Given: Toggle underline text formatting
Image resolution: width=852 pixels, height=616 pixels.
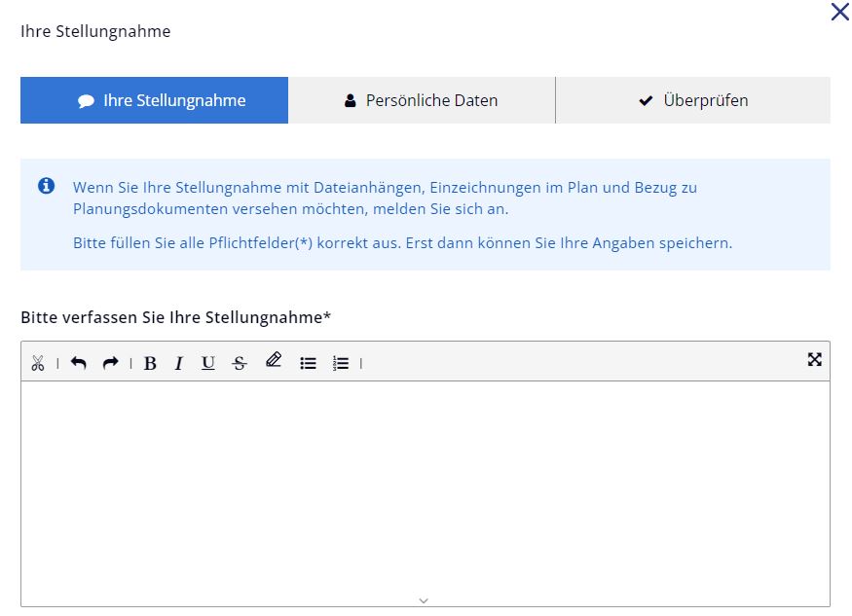Looking at the screenshot, I should tap(208, 362).
